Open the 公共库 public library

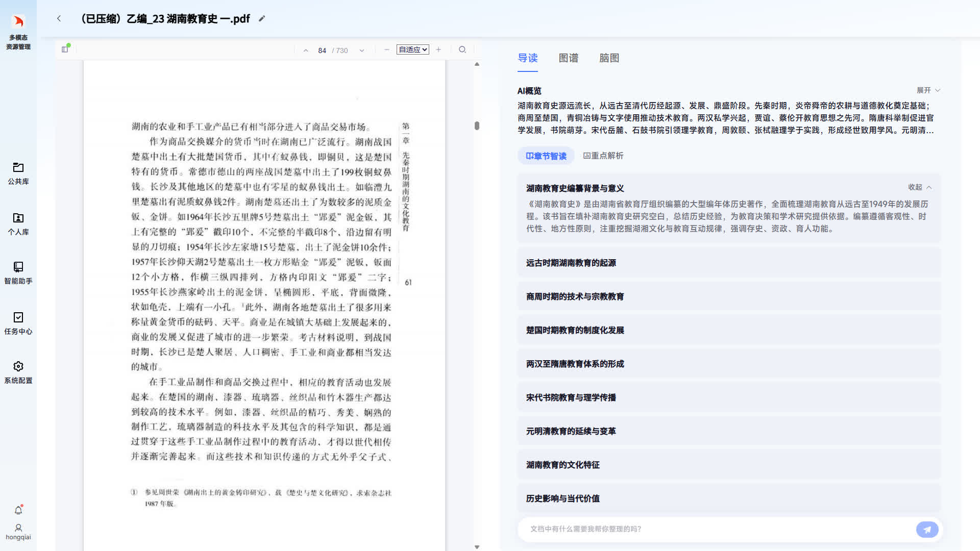(18, 173)
